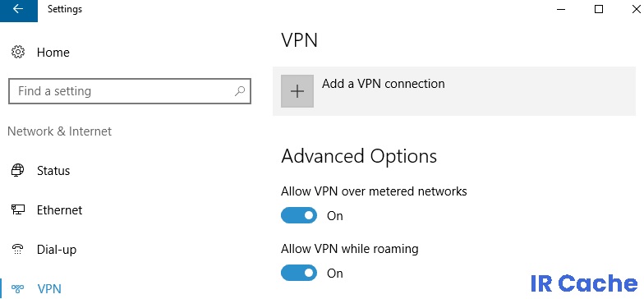This screenshot has height=299, width=644.
Task: Click the plus icon to add VPN
Action: [297, 91]
